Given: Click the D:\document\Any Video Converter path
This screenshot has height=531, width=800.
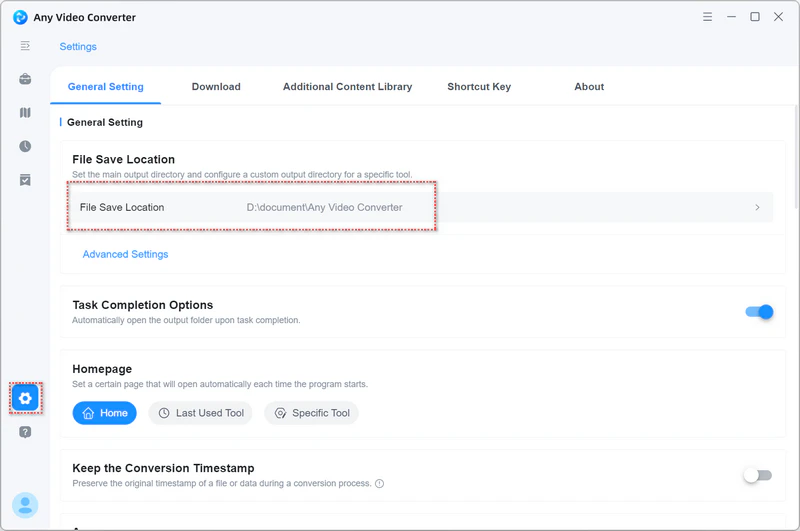Looking at the screenshot, I should tap(324, 207).
